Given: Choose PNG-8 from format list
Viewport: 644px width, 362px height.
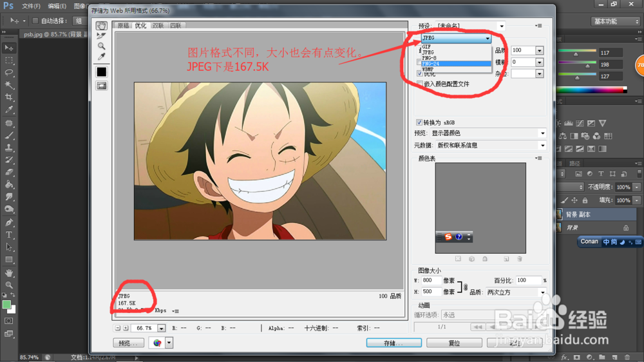Looking at the screenshot, I should pos(456,58).
